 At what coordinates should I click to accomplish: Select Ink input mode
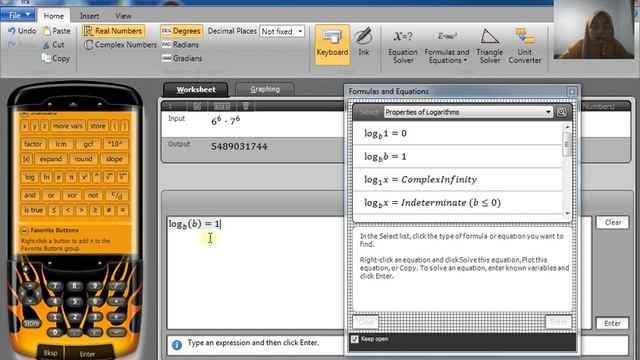[x=363, y=41]
